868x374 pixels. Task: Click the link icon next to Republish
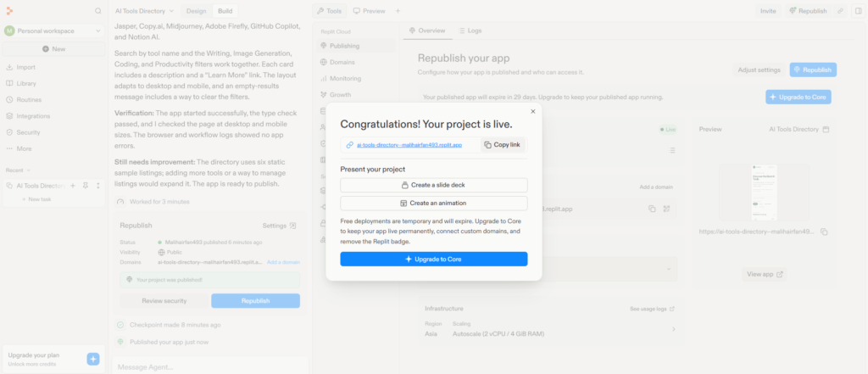click(840, 11)
